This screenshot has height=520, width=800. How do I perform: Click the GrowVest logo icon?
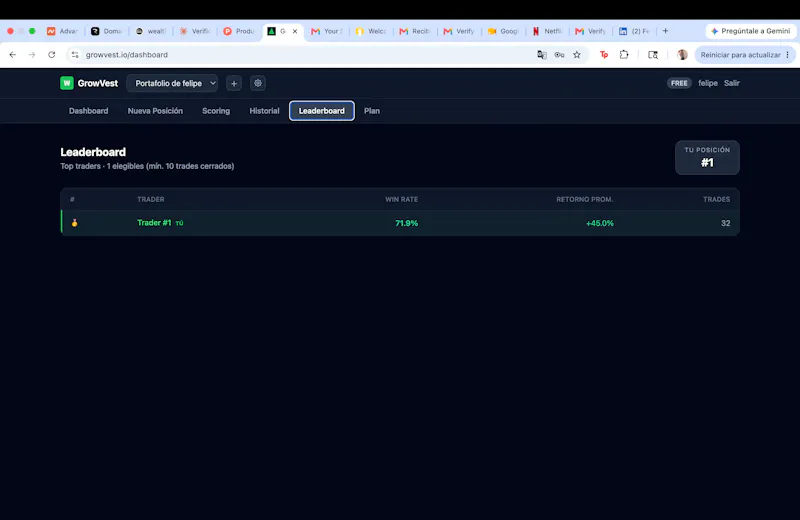point(67,83)
